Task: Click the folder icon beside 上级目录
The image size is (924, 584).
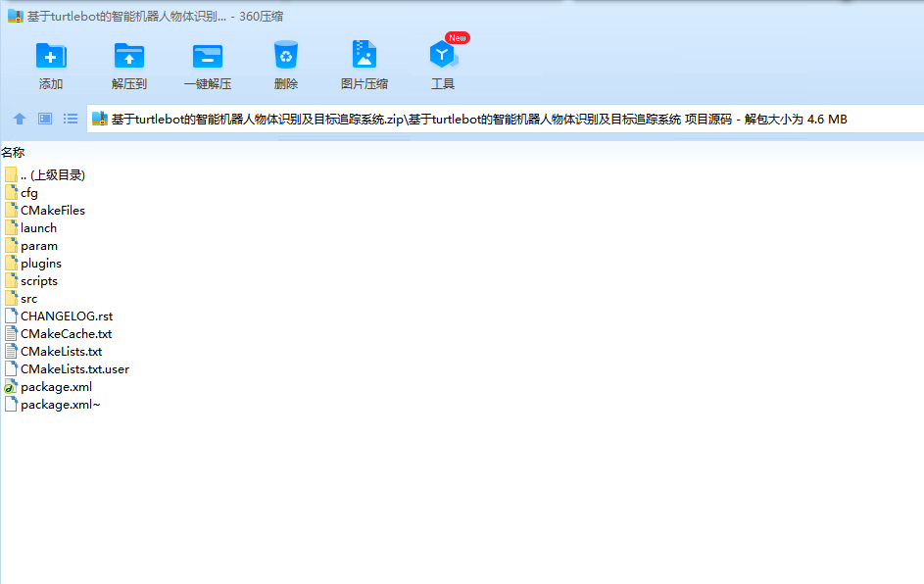Action: click(x=11, y=174)
